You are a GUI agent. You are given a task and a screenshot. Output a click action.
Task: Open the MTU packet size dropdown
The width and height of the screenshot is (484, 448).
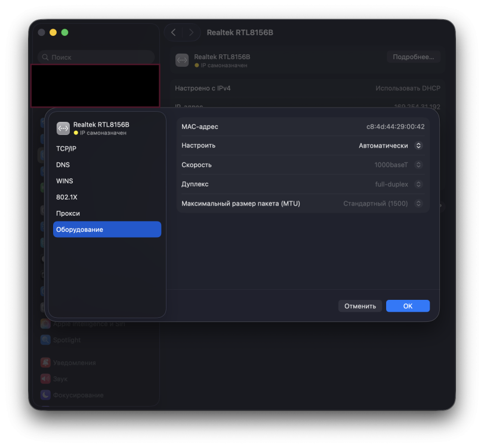[383, 204]
